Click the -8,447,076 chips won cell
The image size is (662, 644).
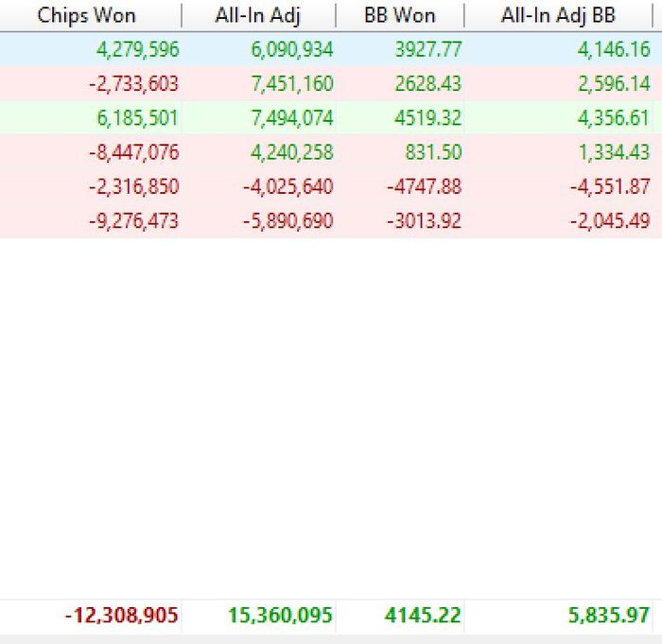133,152
